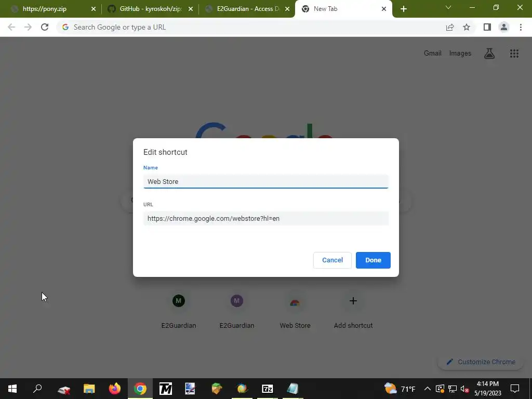The image size is (532, 399).
Task: Open the second E2Guardian shortcut with purple icon
Action: click(x=237, y=310)
